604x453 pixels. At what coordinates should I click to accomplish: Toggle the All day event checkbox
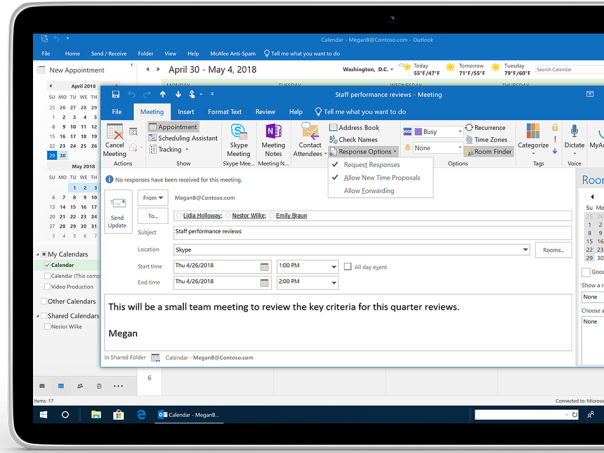coord(347,267)
